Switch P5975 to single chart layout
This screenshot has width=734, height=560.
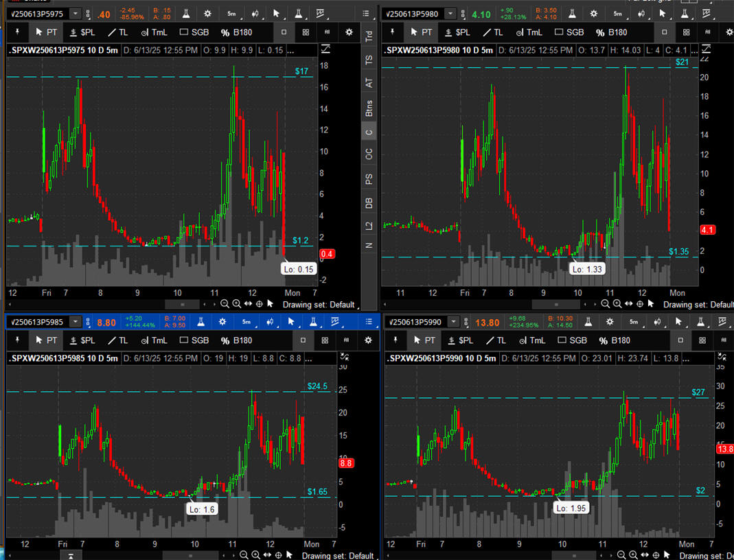point(284,32)
